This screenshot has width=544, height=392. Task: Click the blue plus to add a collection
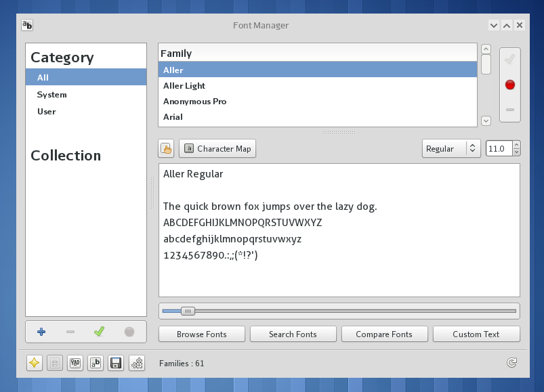click(x=41, y=332)
